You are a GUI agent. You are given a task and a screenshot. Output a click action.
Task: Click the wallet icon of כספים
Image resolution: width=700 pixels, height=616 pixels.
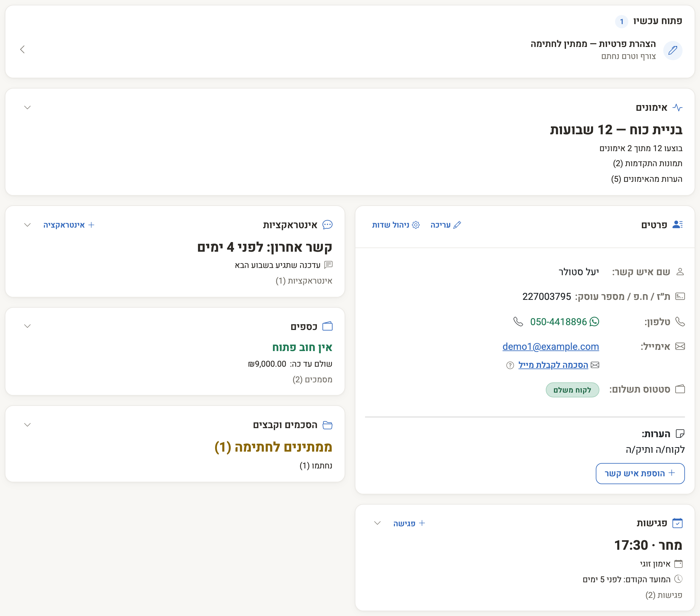tap(327, 326)
